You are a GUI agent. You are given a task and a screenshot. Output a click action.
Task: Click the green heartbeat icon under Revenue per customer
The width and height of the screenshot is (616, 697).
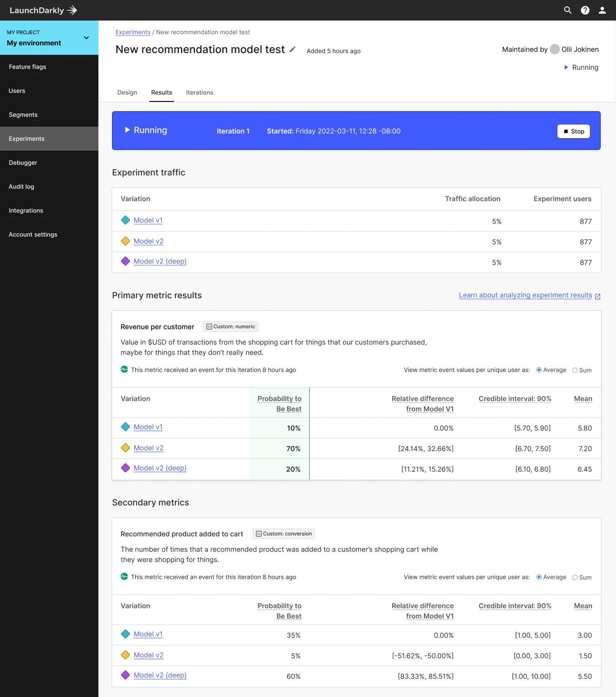click(x=124, y=369)
